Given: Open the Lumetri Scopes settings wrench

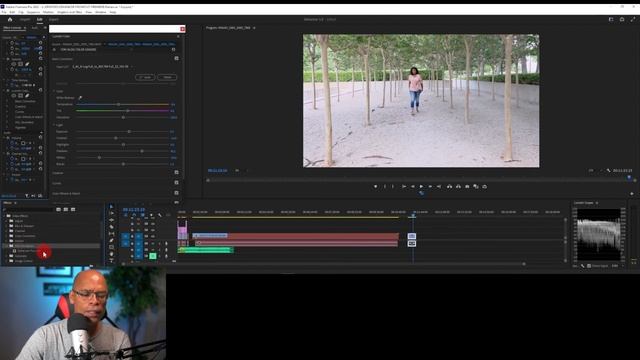Looking at the screenshot, I should coord(582,266).
